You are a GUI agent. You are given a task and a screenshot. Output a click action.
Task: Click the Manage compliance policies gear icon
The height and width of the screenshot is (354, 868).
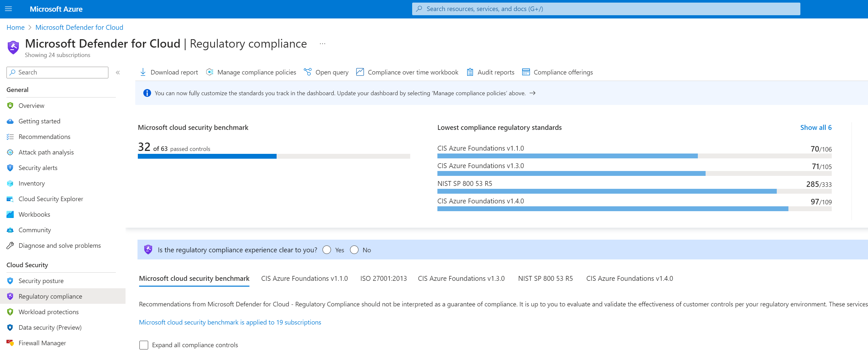tap(210, 72)
